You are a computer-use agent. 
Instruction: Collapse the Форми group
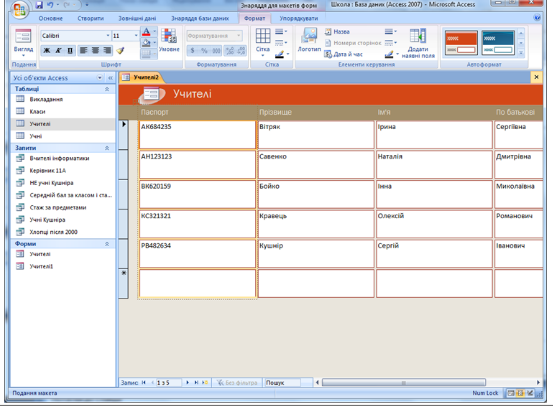(x=107, y=244)
